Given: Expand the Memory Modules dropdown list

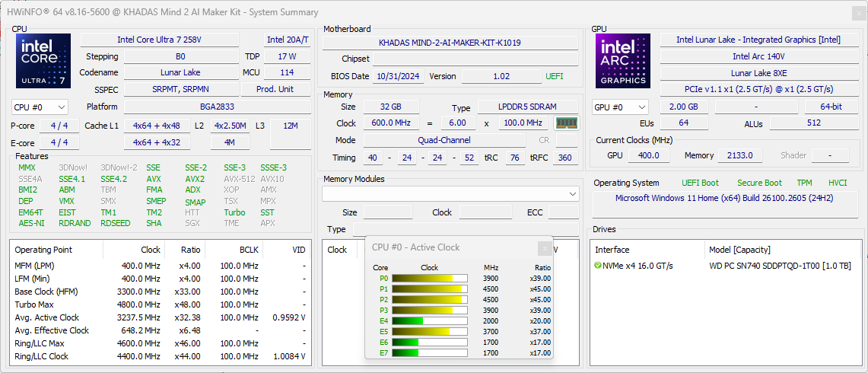Looking at the screenshot, I should 450,194.
